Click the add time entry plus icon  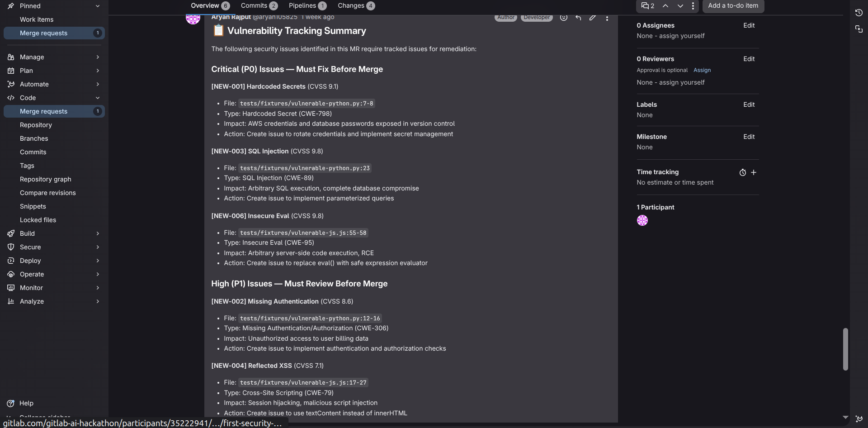(754, 172)
